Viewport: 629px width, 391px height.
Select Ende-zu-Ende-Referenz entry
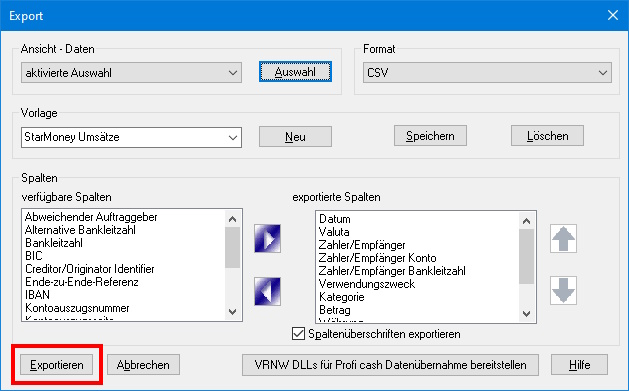[82, 282]
